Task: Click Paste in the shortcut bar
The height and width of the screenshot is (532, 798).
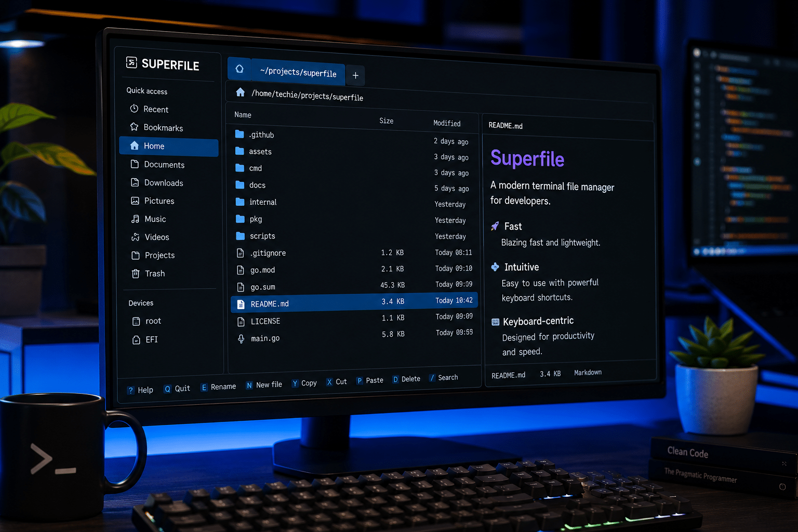Action: [370, 380]
